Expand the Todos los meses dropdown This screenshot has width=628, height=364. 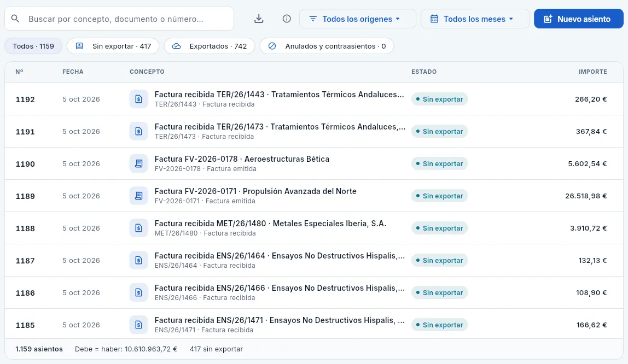tap(475, 19)
